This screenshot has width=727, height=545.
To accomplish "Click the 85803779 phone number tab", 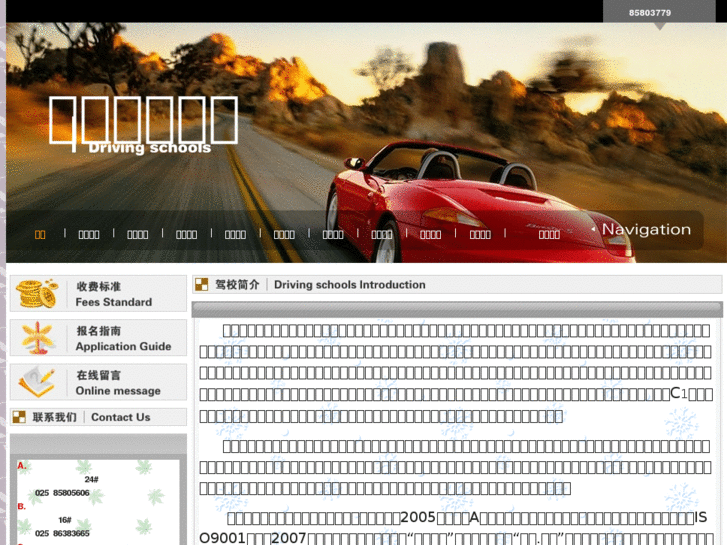I will [650, 12].
